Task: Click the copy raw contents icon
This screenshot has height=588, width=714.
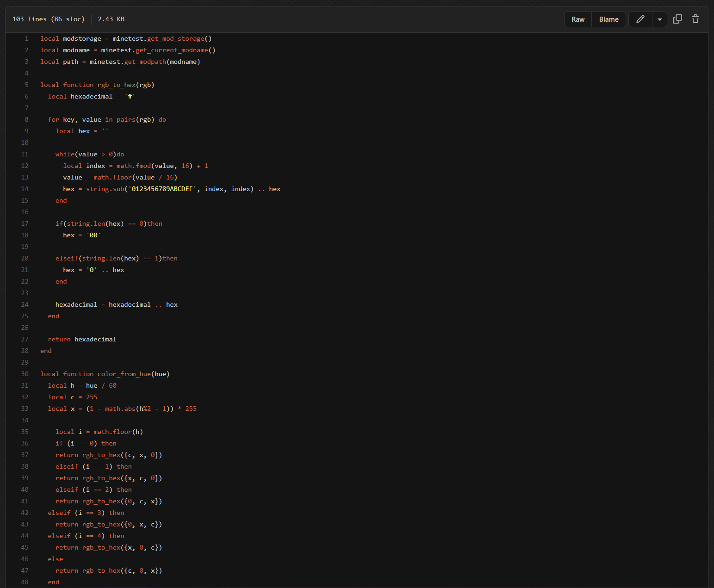Action: 677,19
